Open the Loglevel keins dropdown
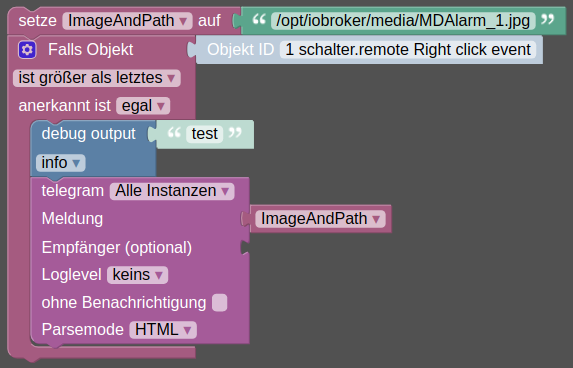Viewport: 573px width, 368px height. (137, 275)
